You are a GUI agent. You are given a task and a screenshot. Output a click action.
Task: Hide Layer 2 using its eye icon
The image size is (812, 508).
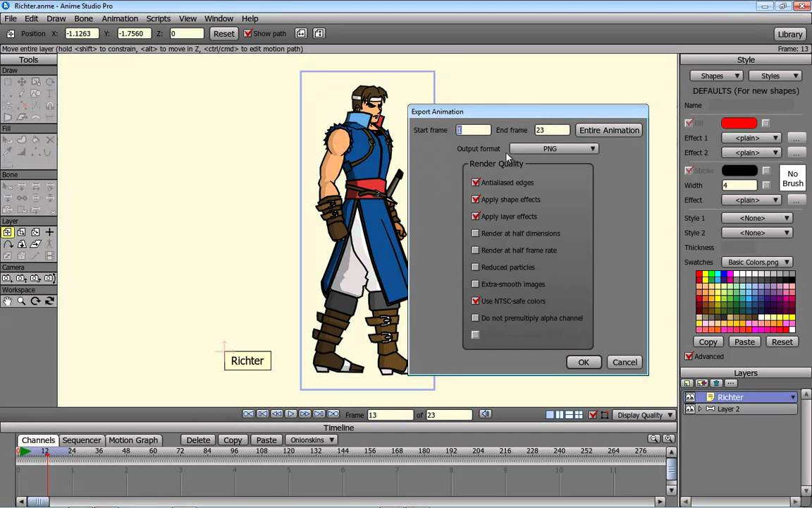coord(690,409)
